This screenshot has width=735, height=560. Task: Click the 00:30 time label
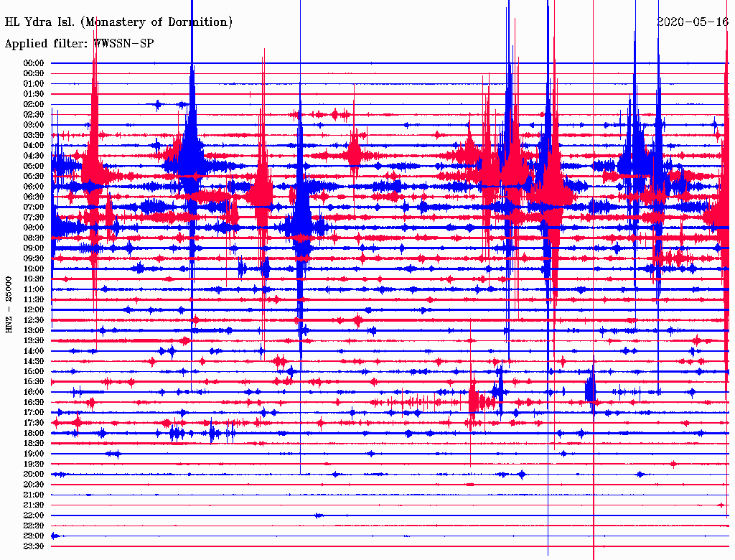coord(34,73)
